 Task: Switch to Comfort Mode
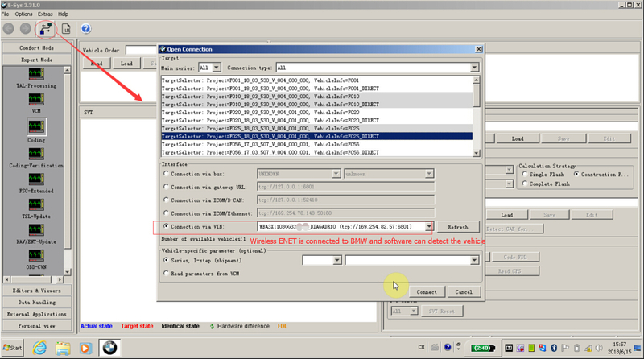click(x=36, y=48)
